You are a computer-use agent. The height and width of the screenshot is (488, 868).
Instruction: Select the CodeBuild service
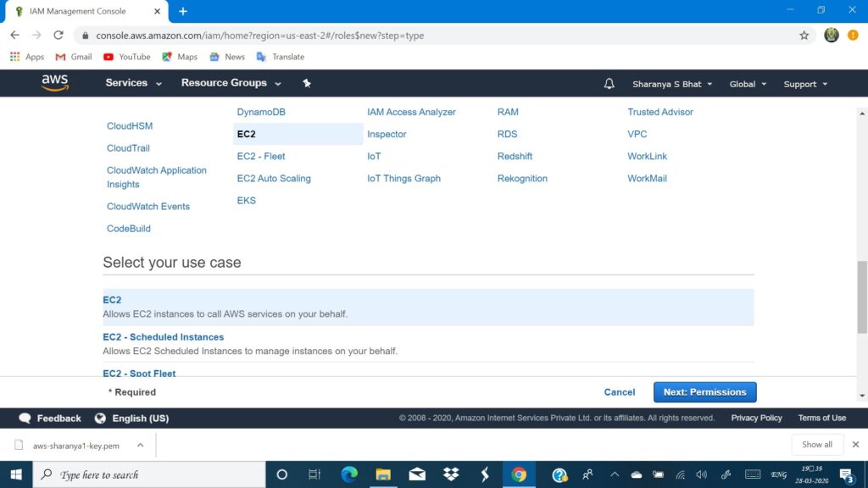coord(129,229)
